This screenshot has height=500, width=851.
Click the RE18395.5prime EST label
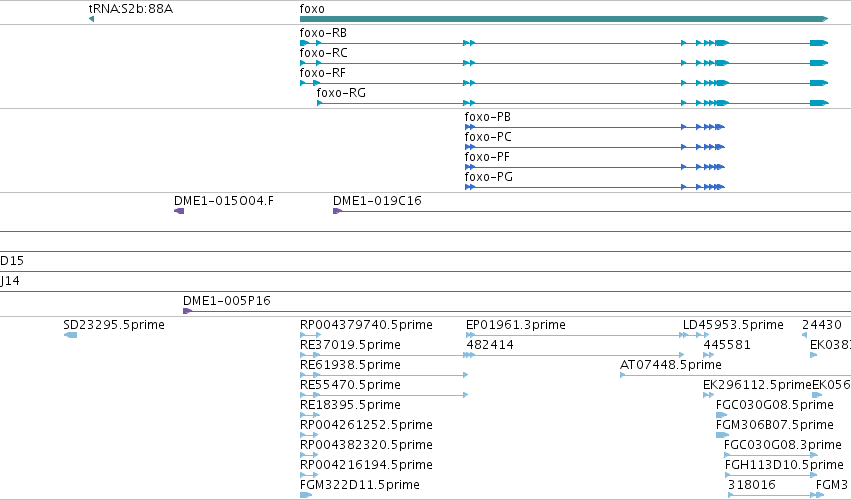pos(350,405)
